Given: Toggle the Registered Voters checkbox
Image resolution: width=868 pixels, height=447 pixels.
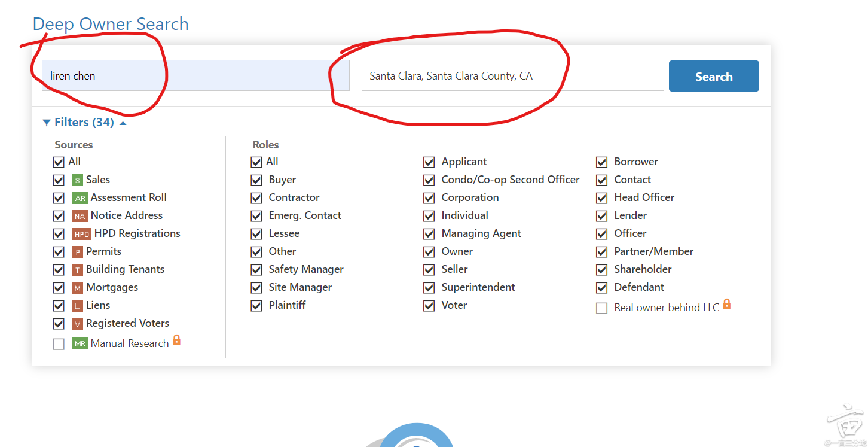Looking at the screenshot, I should coord(59,324).
